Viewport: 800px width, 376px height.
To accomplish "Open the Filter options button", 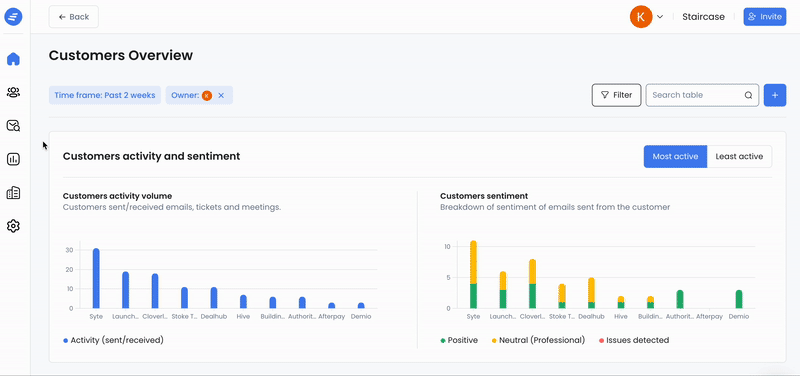I will [616, 95].
